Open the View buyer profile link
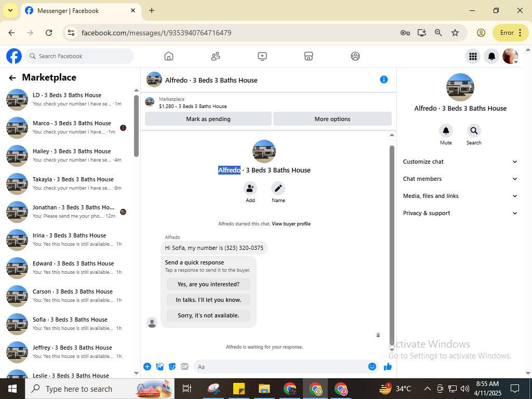 (x=291, y=224)
